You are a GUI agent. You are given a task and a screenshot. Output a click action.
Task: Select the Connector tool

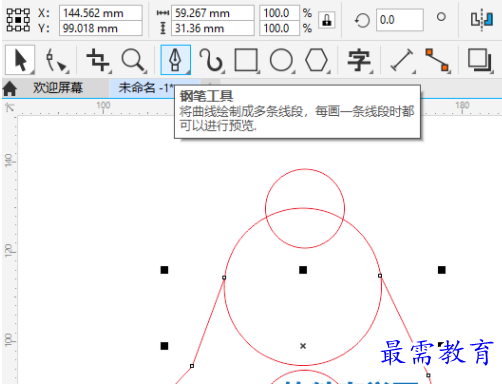tap(437, 60)
